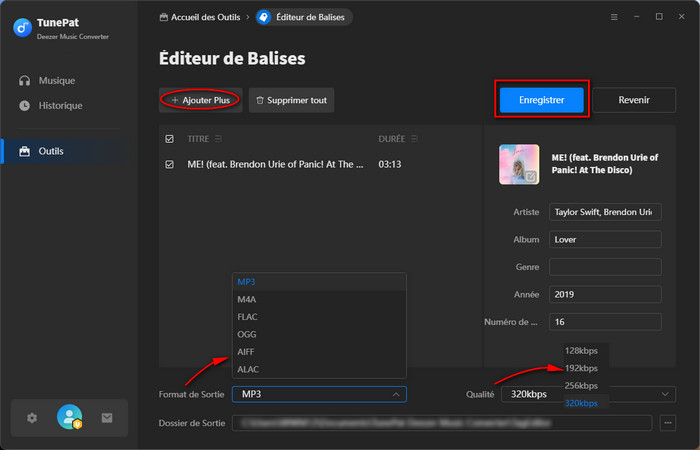The height and width of the screenshot is (450, 700).
Task: Maximize the TunePat window
Action: (x=659, y=17)
